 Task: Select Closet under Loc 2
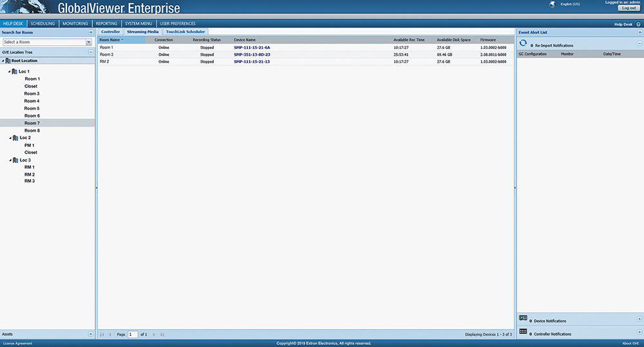(31, 153)
